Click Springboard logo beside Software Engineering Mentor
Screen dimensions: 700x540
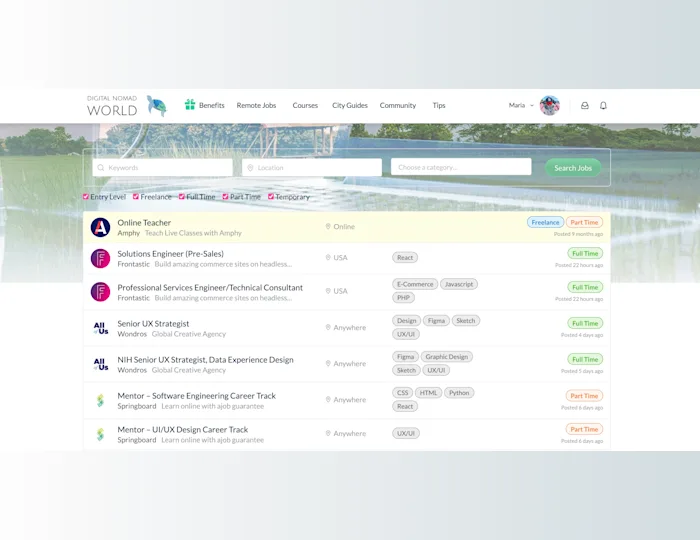pyautogui.click(x=100, y=400)
